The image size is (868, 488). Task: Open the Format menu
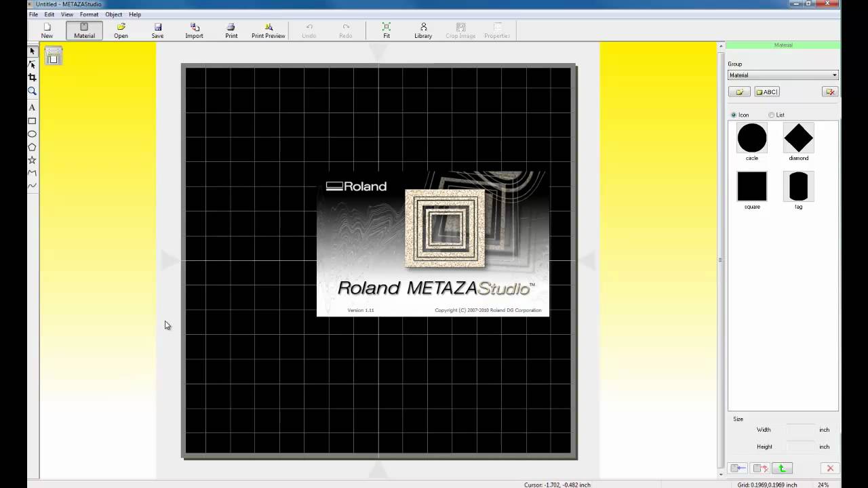89,14
